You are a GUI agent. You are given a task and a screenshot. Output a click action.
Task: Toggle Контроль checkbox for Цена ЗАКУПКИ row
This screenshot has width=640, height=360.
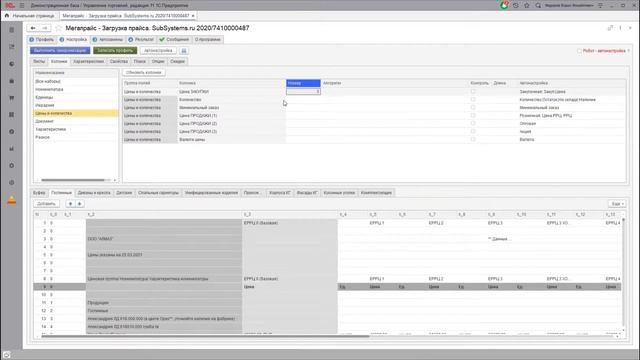[x=473, y=91]
